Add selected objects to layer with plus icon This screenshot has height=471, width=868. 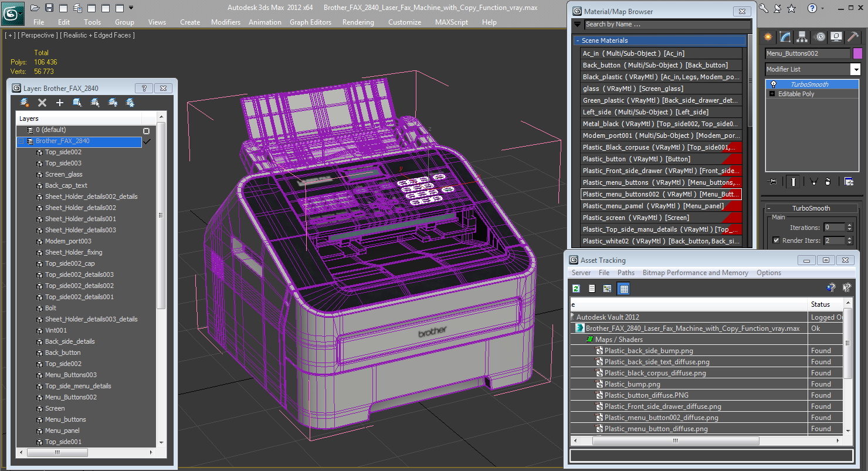(x=59, y=103)
